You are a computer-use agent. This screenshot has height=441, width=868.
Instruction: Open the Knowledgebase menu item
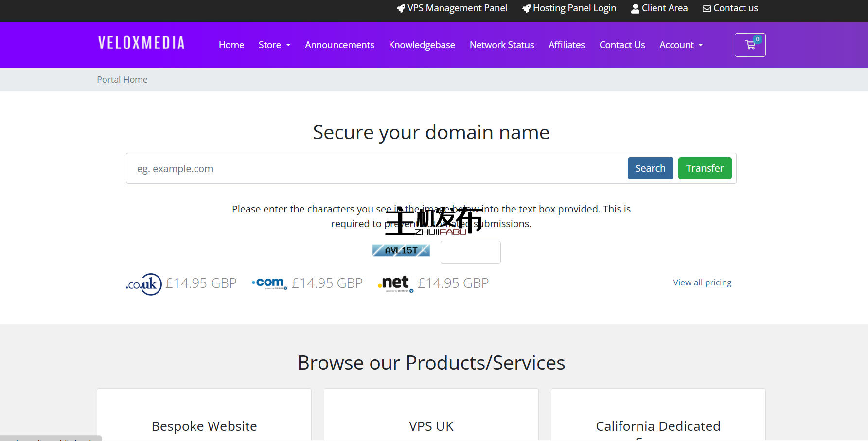point(422,45)
